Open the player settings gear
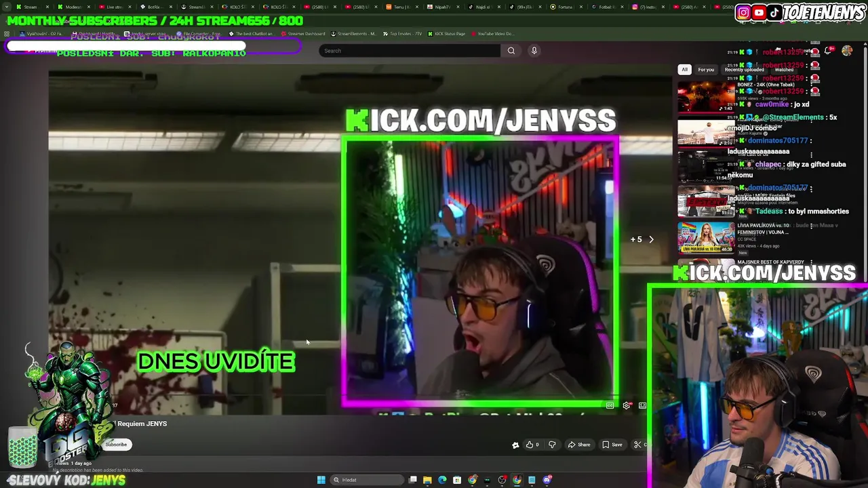This screenshot has height=488, width=868. pos(627,405)
